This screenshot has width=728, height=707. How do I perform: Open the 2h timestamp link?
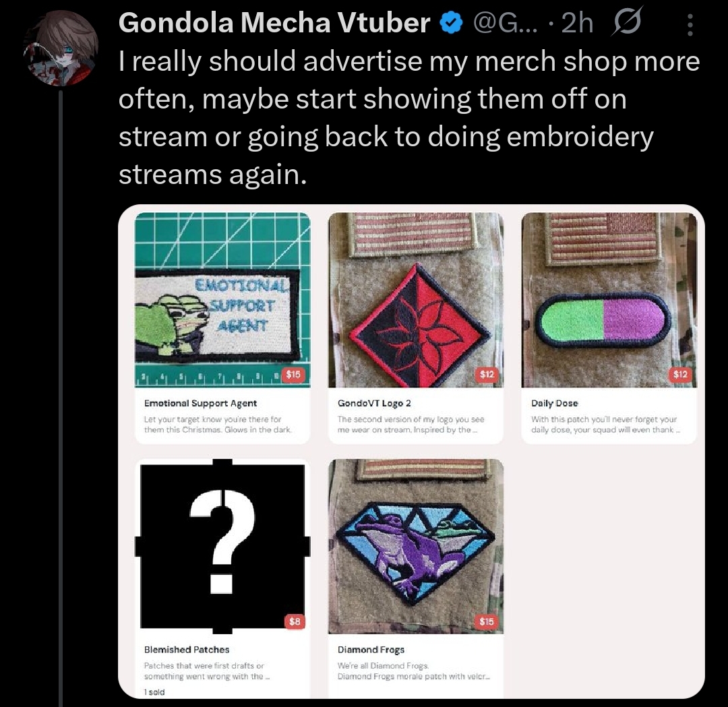coord(577,23)
